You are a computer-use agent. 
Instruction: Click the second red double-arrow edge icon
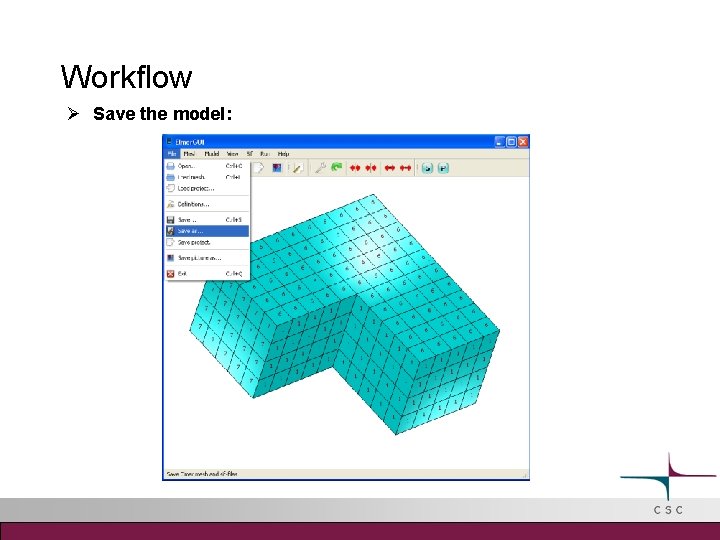point(405,168)
